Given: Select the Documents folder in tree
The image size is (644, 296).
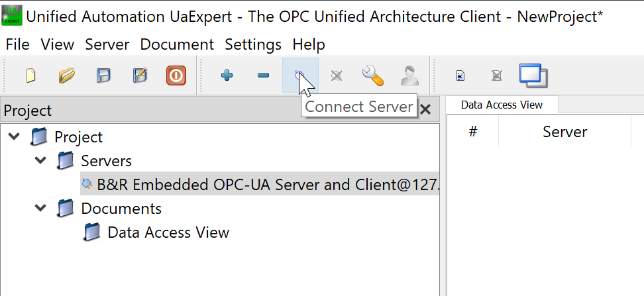Looking at the screenshot, I should coord(121,209).
